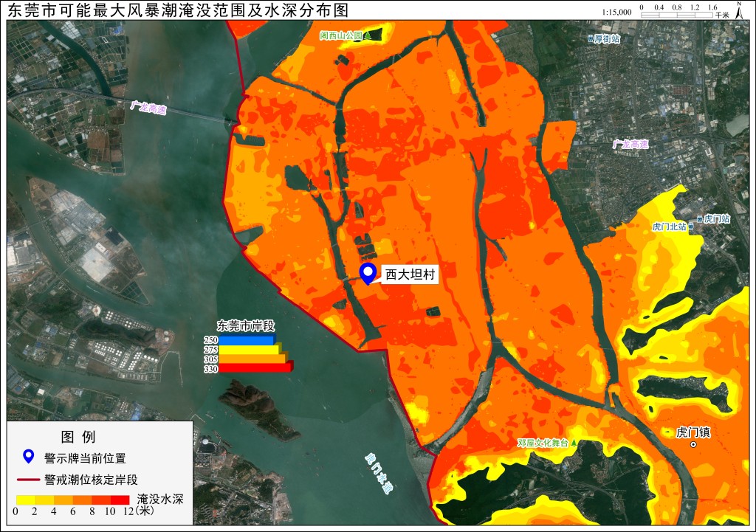This screenshot has height=532, width=756.
Task: Click the tree icon next to 邓屋文化舞台
Action: 574,443
